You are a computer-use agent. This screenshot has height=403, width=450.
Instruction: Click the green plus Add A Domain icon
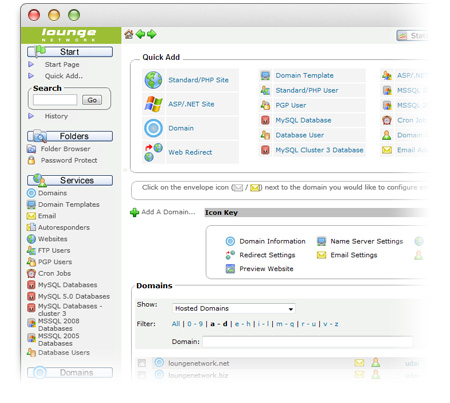coord(134,212)
